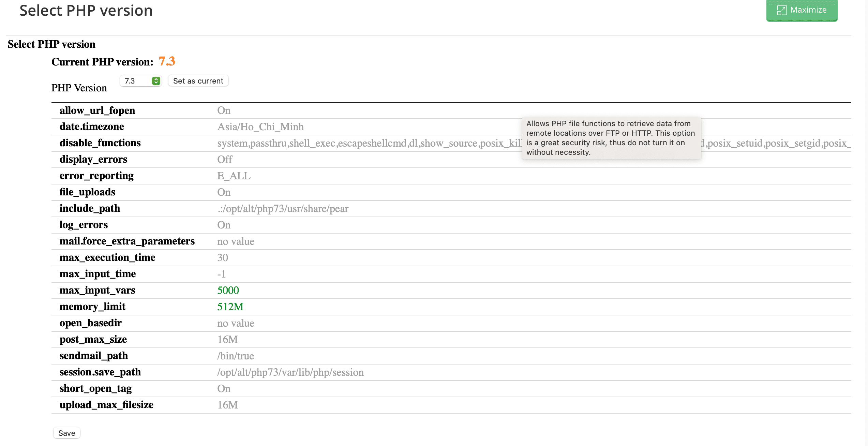The image size is (868, 446).
Task: Select the Maximize button
Action: click(x=802, y=10)
